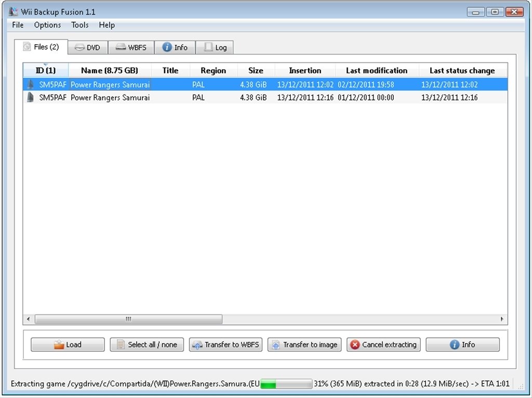Image resolution: width=532 pixels, height=398 pixels.
Task: Click the red X Cancel extracting icon
Action: [355, 344]
